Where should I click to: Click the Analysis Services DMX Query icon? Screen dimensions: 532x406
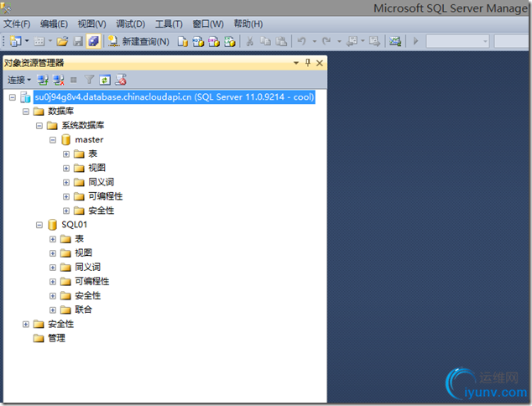(x=214, y=42)
